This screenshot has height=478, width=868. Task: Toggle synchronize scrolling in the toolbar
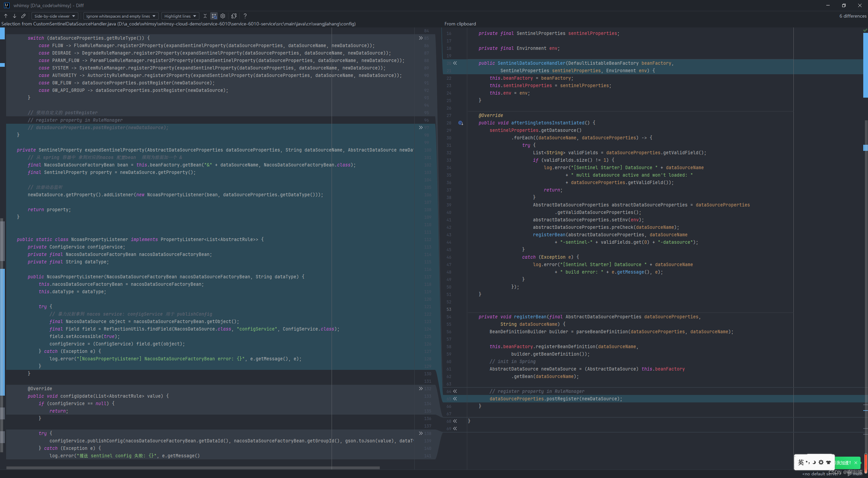coord(214,16)
